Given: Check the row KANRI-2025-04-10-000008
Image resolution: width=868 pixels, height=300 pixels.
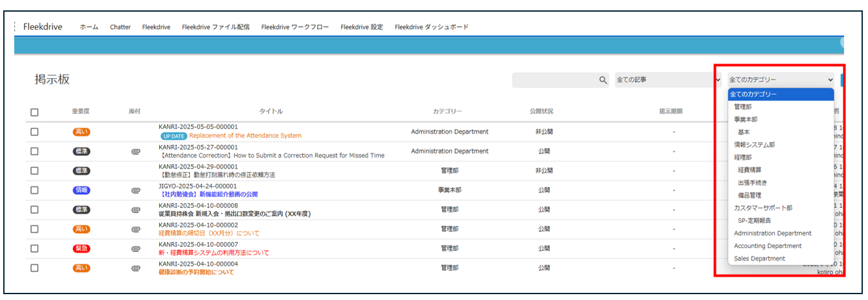Looking at the screenshot, I should tap(34, 209).
